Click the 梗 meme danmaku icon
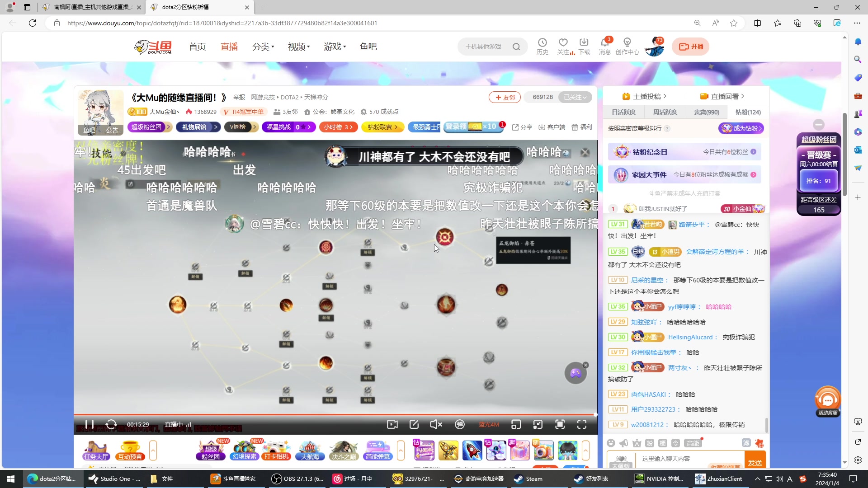 663,443
